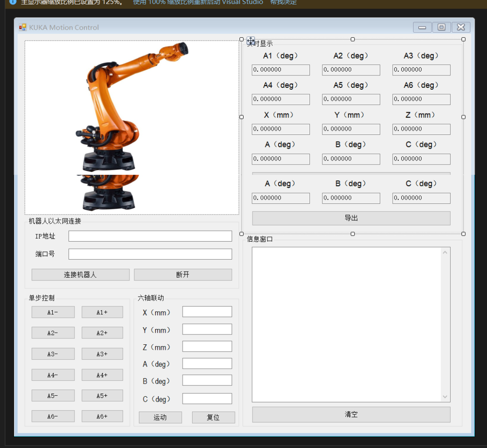487x448 pixels.
Task: Click the 帮我决定 link in the notification bar
Action: [283, 3]
